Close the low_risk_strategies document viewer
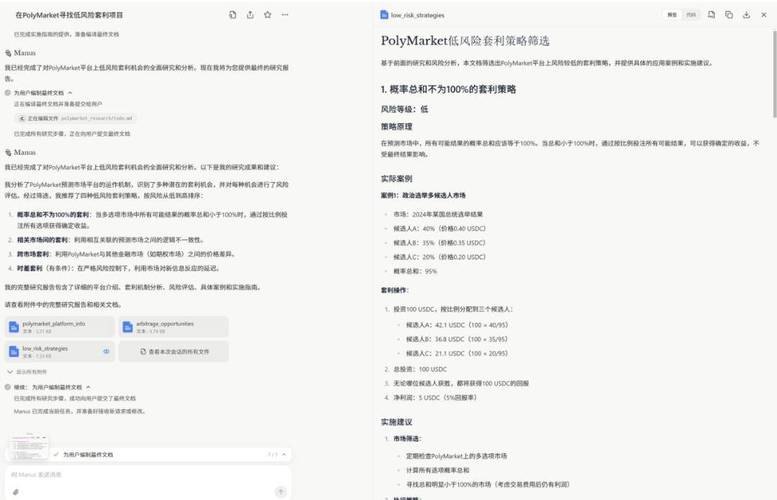The width and height of the screenshot is (777, 500). [764, 15]
